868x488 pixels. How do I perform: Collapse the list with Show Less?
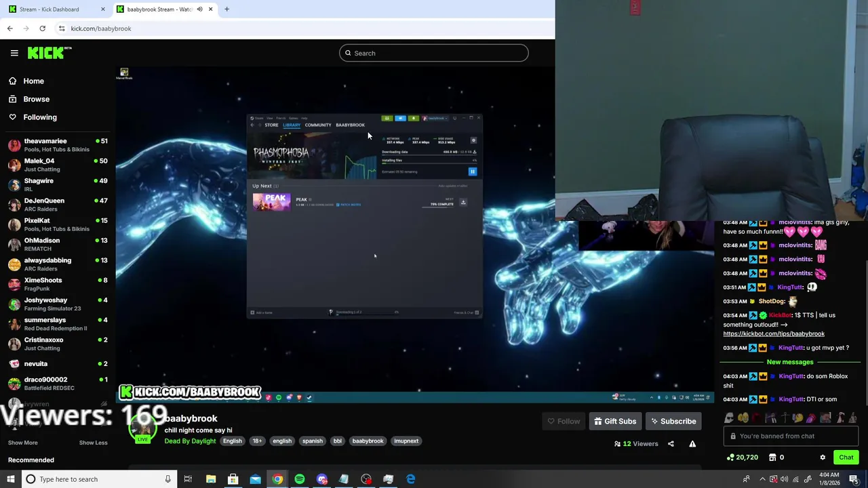point(93,443)
